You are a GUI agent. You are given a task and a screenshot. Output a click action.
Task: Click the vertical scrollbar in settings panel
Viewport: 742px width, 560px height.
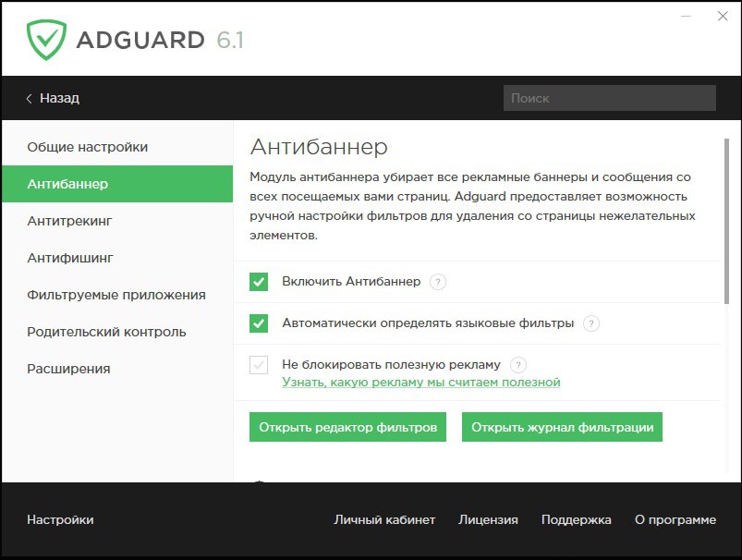point(726,222)
